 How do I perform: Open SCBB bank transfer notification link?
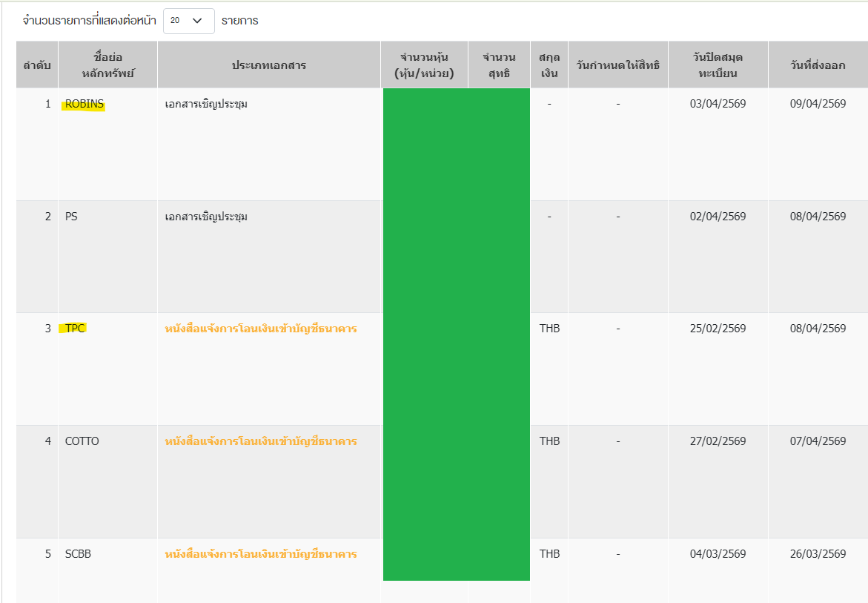point(261,554)
